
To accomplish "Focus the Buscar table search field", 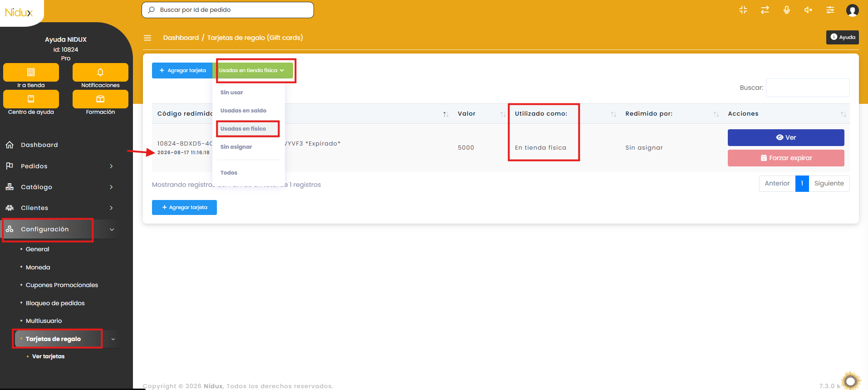I will [x=808, y=88].
